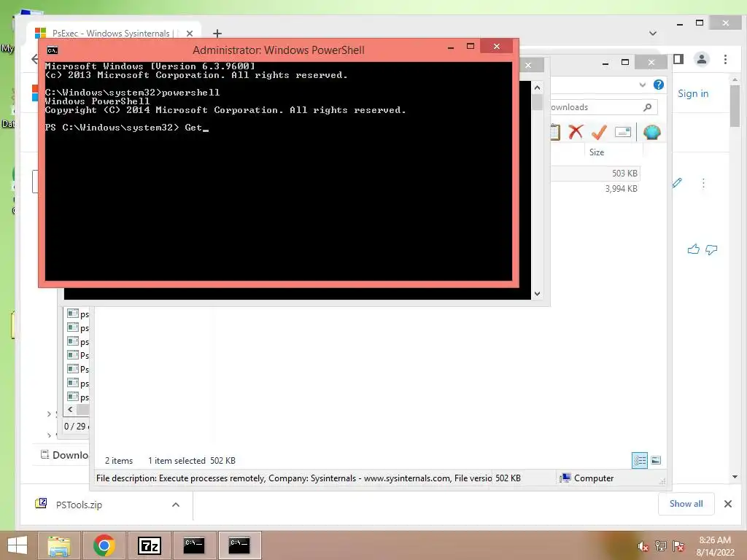Close the PsExec Chrome tab
This screenshot has height=560, width=747.
click(190, 34)
